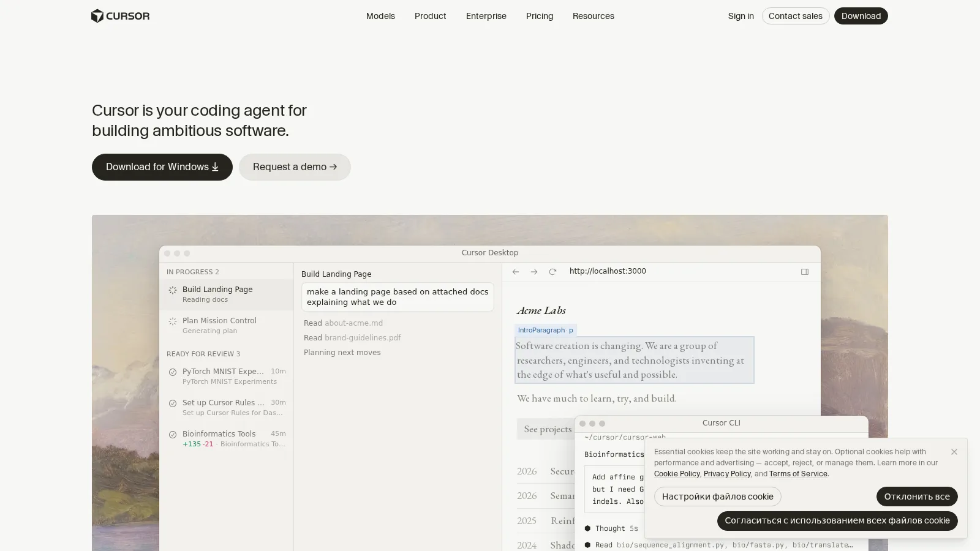This screenshot has width=980, height=551.
Task: Click the check icon beside Bioinformatics Tools
Action: point(173,435)
